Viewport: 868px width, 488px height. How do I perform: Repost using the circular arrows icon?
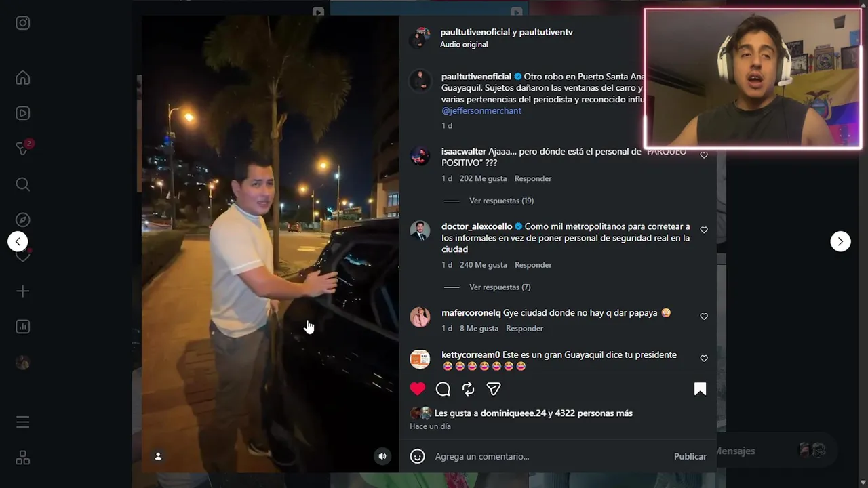469,389
